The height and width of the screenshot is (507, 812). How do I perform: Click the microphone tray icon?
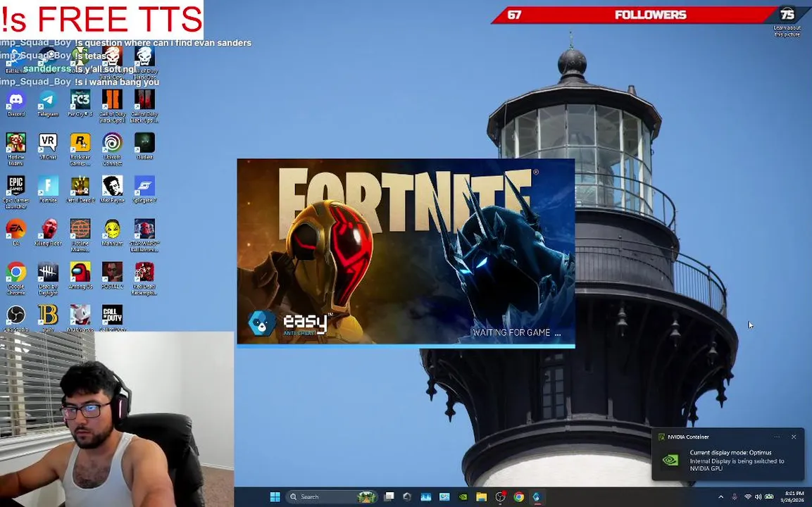[734, 497]
